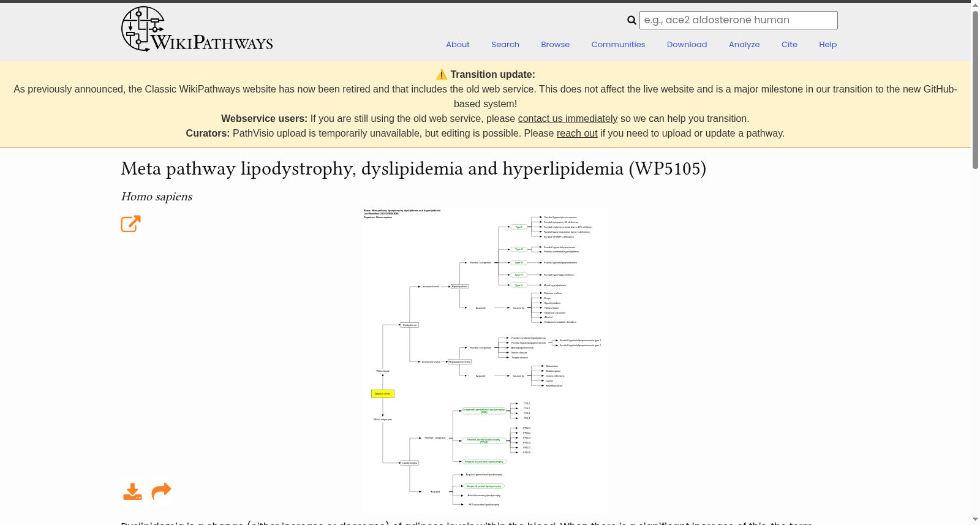The width and height of the screenshot is (980, 525).
Task: Click the orange share arrow icon
Action: [161, 491]
